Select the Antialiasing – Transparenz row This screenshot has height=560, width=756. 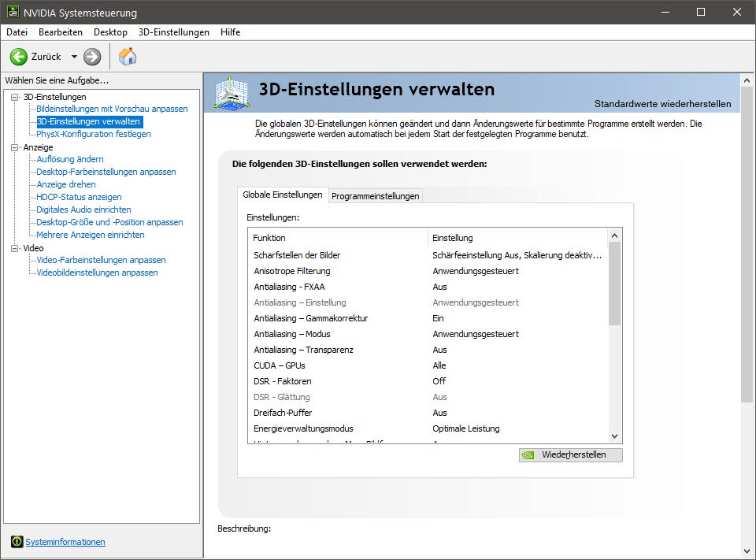point(428,350)
